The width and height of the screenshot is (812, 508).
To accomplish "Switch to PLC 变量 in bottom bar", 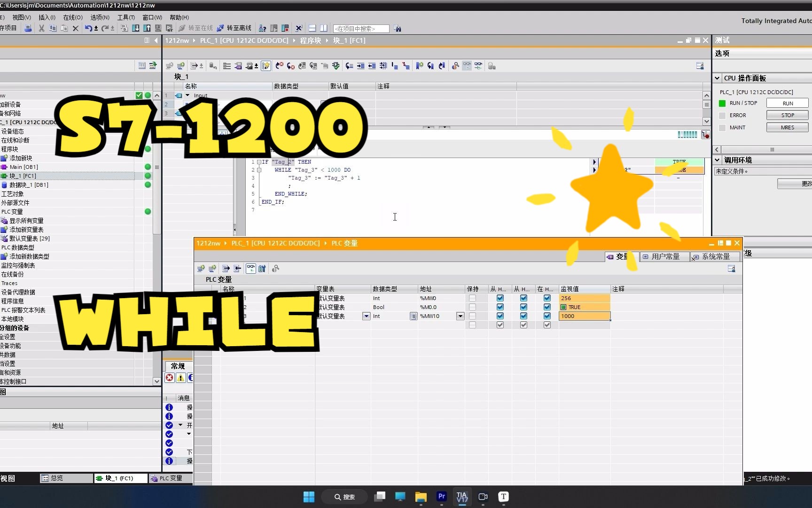I will (x=170, y=478).
